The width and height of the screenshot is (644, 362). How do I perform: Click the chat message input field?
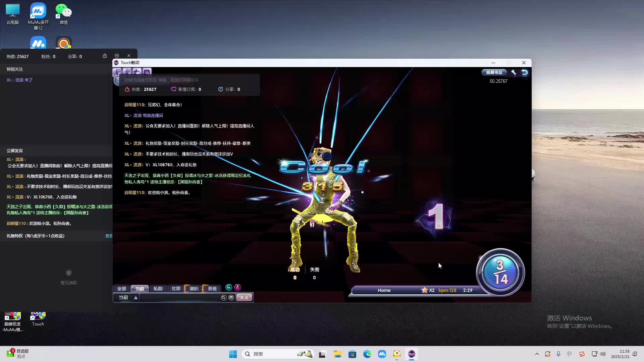click(179, 298)
